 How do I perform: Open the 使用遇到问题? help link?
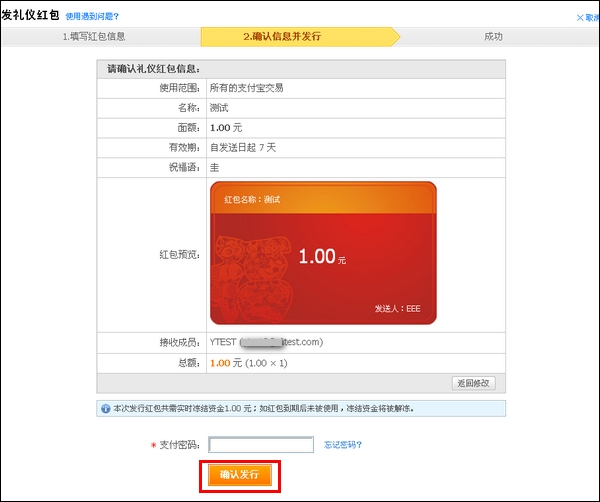(x=92, y=17)
